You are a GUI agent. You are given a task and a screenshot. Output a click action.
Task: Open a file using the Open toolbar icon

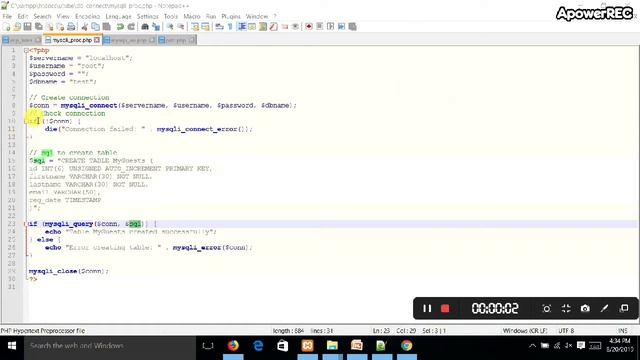(17, 27)
